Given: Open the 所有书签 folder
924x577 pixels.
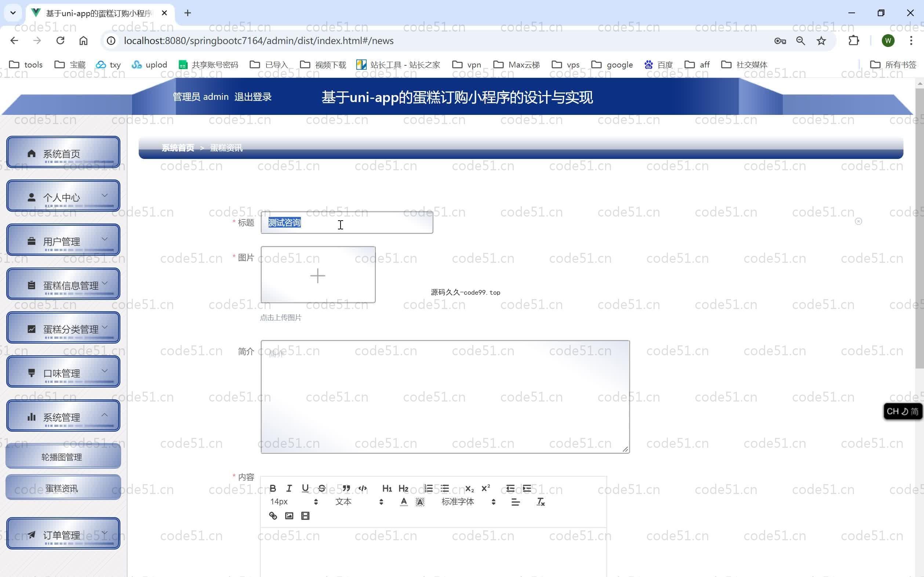Looking at the screenshot, I should pos(893,65).
